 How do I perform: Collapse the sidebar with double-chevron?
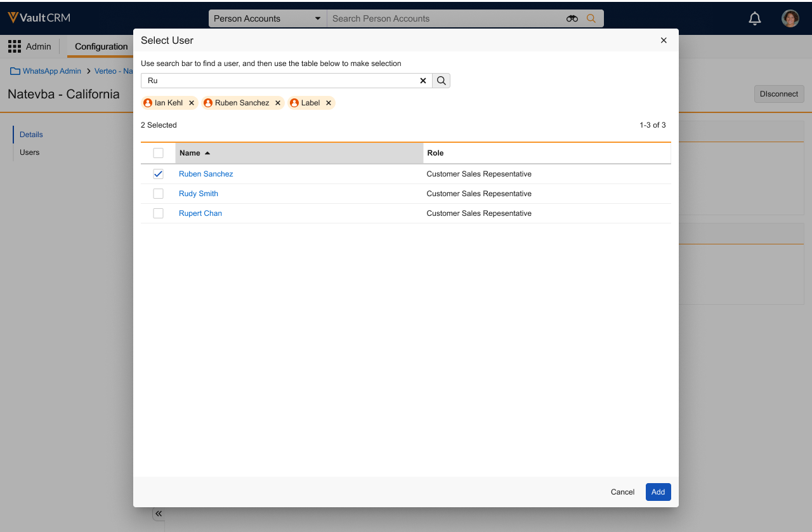(x=159, y=514)
